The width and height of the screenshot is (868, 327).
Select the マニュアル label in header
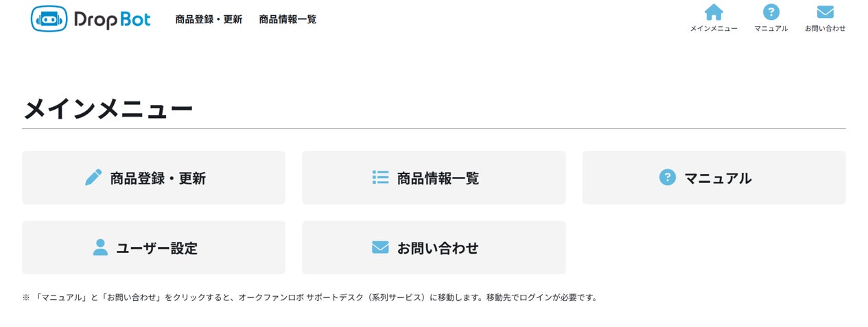tap(771, 29)
